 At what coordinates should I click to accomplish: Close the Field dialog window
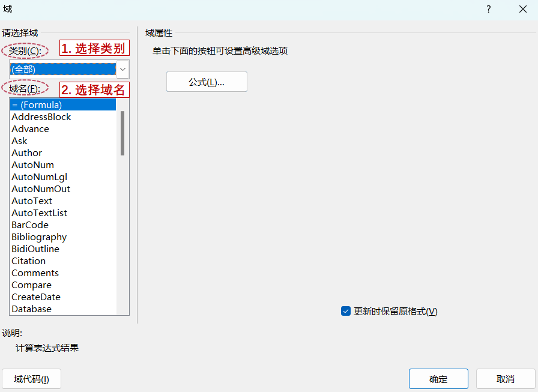pos(523,9)
